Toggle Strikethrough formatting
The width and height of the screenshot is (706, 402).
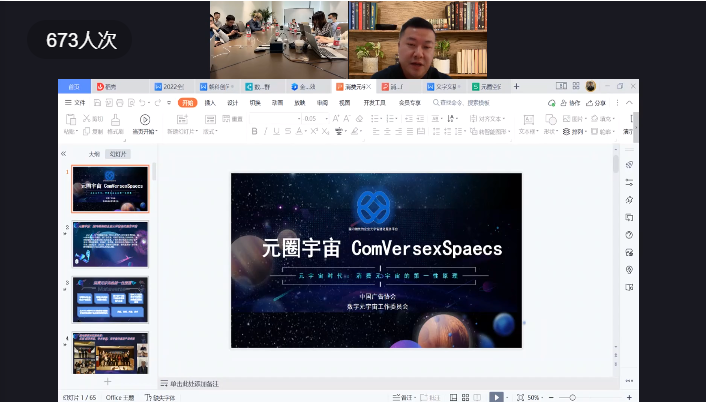click(288, 131)
